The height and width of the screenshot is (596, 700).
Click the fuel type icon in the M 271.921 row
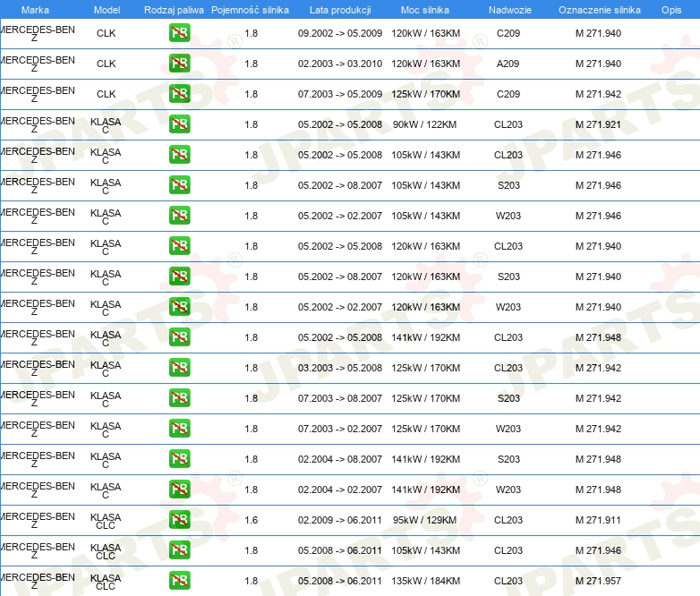[x=179, y=124]
